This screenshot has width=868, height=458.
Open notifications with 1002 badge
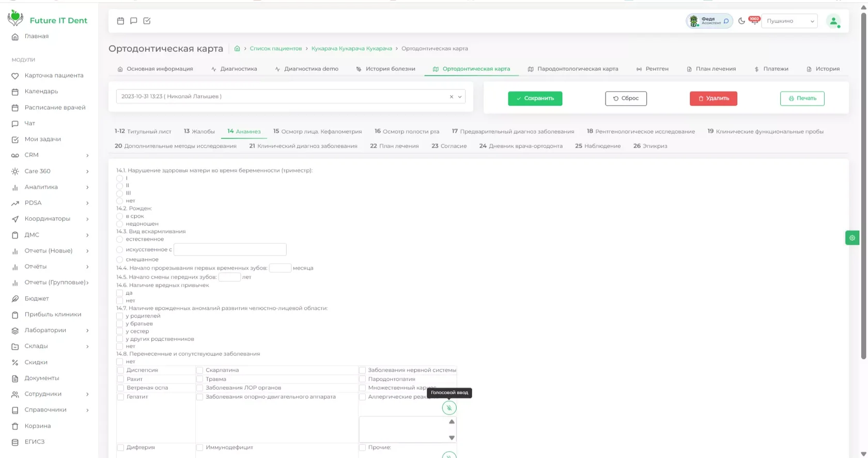(754, 20)
